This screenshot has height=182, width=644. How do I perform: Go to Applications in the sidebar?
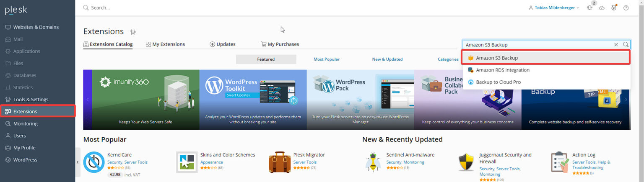(23, 51)
